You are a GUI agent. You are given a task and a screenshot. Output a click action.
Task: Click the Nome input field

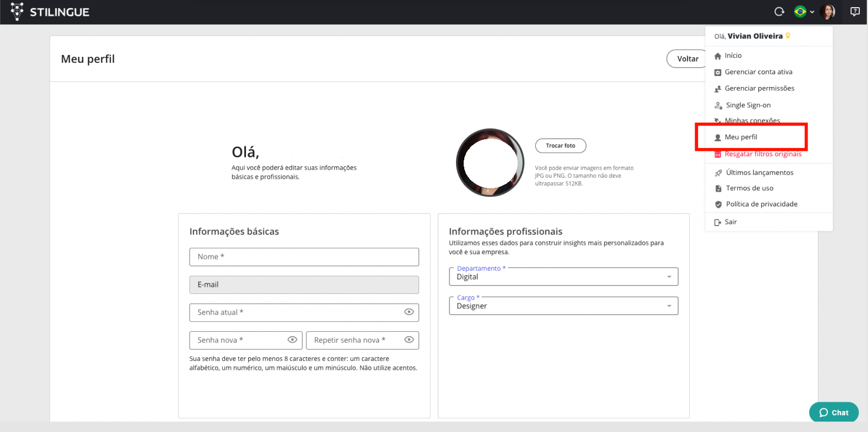[x=304, y=257]
